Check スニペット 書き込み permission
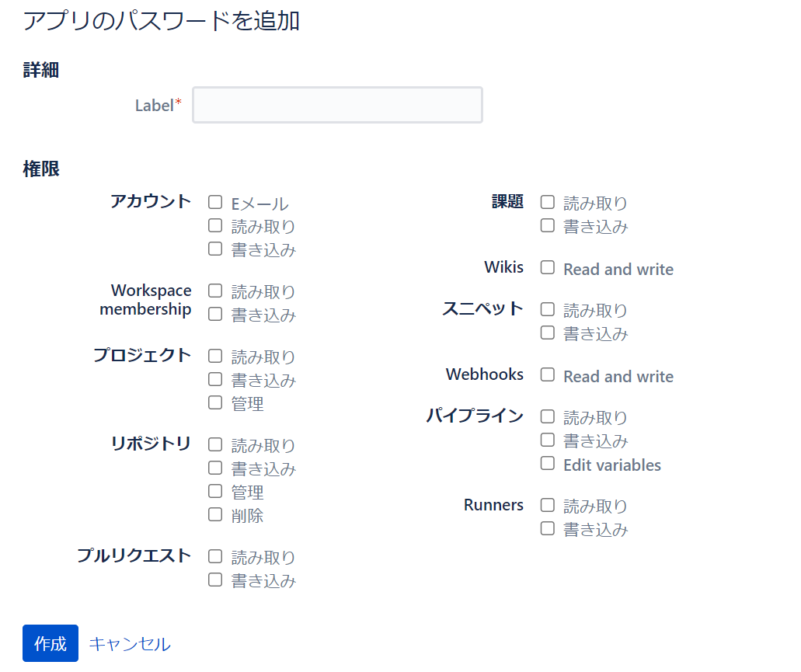Viewport: 801px width, 672px height. tap(548, 333)
